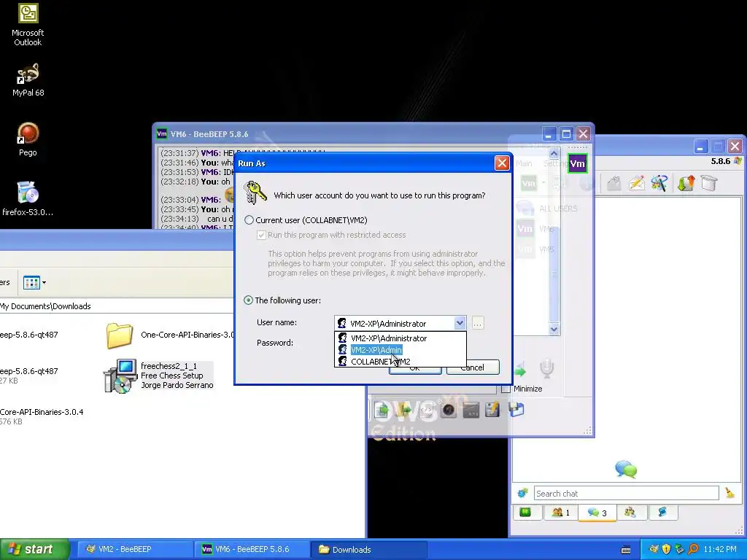The image size is (747, 560).
Task: Select the Current user (COLLABNET\VM2) radio button
Action: (249, 220)
